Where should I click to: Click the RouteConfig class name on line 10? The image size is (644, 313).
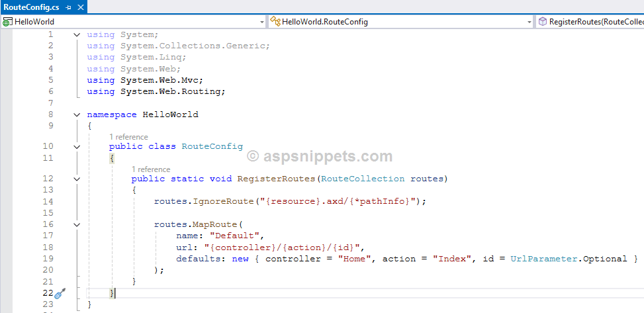point(212,146)
